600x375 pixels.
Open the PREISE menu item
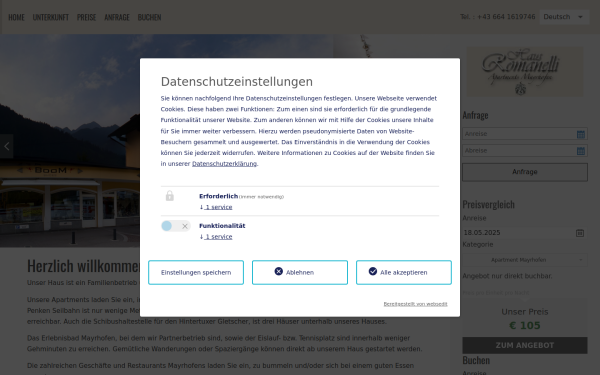[x=86, y=17]
